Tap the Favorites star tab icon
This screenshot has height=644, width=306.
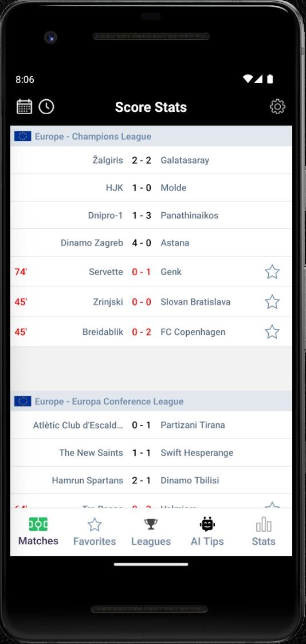click(x=95, y=525)
